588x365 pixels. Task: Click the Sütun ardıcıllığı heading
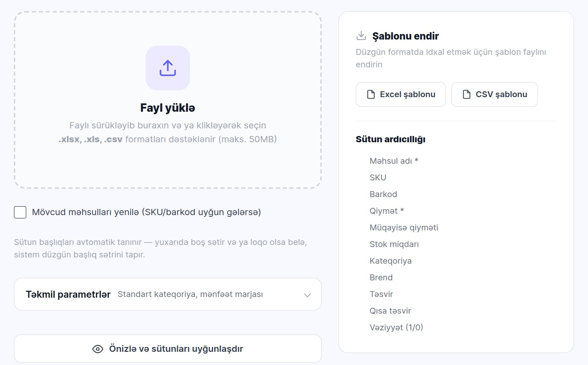pyautogui.click(x=390, y=139)
